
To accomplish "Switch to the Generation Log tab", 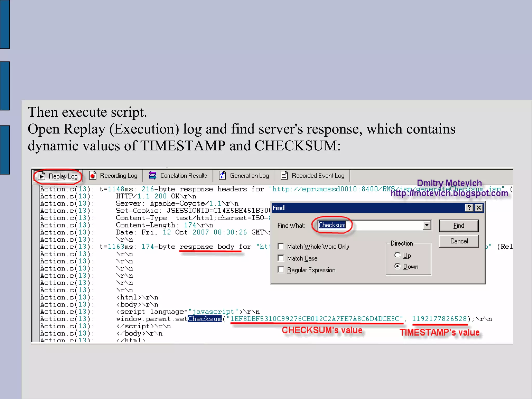I will 244,176.
